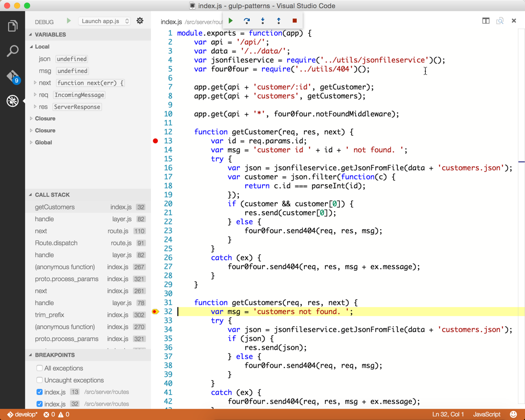Click the Step Over debug control
Image resolution: width=525 pixels, height=420 pixels.
click(x=246, y=21)
